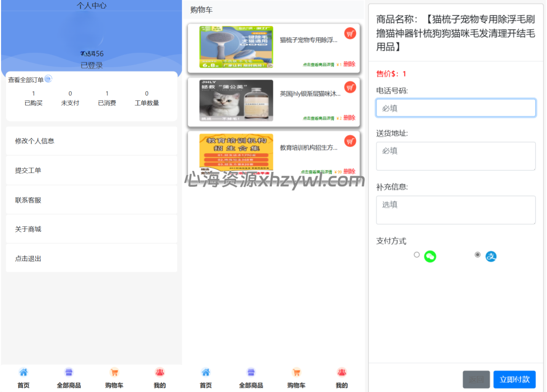This screenshot has height=392, width=547.
Task: Click the 电话号码 phone number input field
Action: 456,107
